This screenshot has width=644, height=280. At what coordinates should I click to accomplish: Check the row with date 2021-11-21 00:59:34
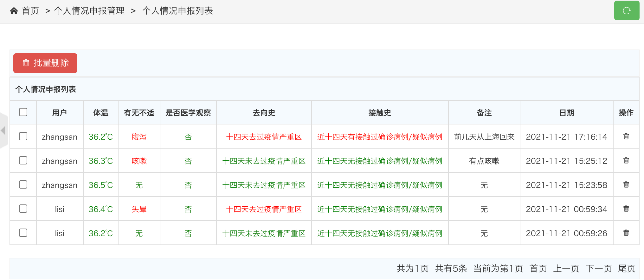[x=23, y=209]
